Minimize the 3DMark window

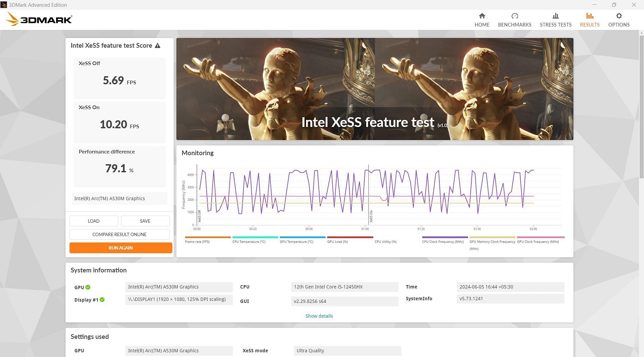click(595, 5)
